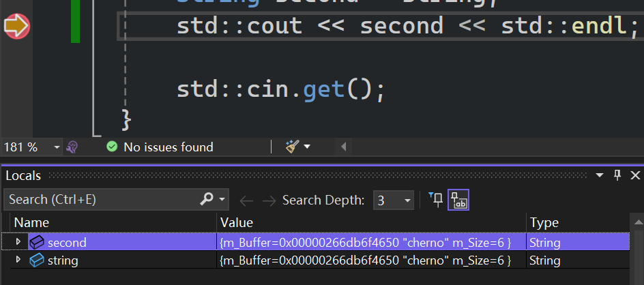Click the object icon beside 'second' variable
The height and width of the screenshot is (285, 644).
click(36, 242)
